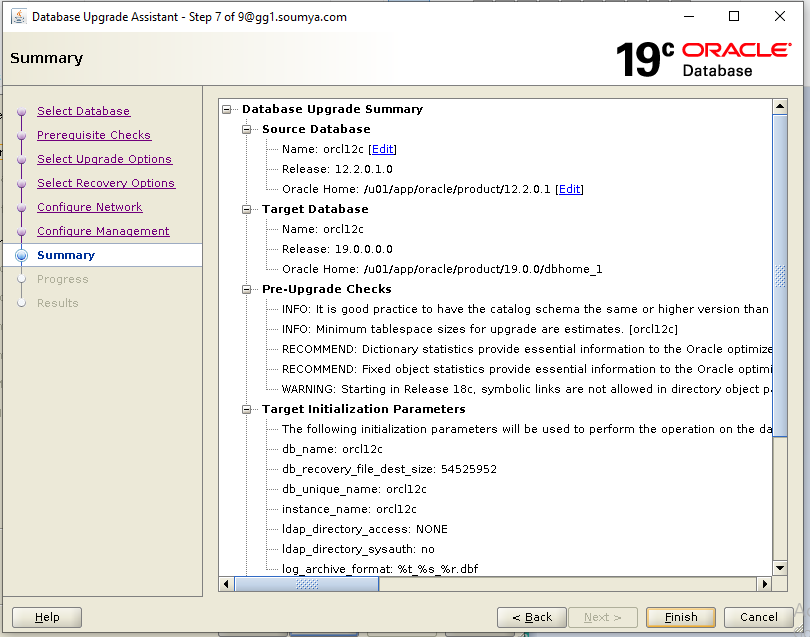
Task: Collapse the Target Initialization Parameters section
Action: (246, 409)
